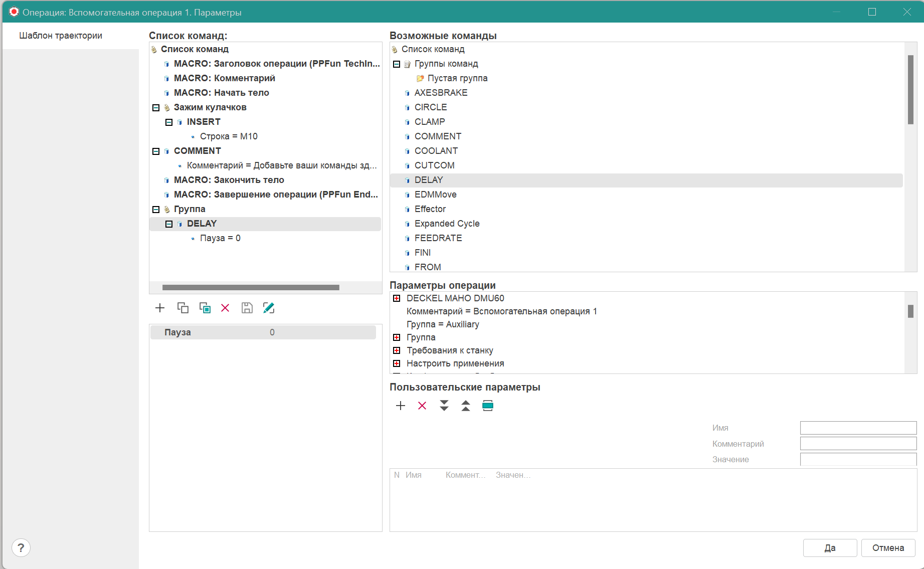Select the Шаблон траектории tab
The width and height of the screenshot is (924, 569).
click(x=61, y=36)
